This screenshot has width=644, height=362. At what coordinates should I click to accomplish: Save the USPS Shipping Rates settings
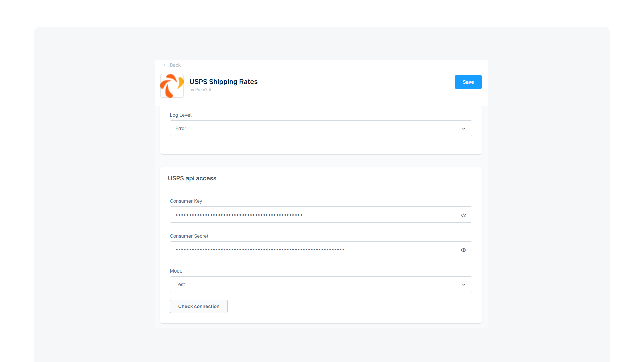click(x=468, y=82)
